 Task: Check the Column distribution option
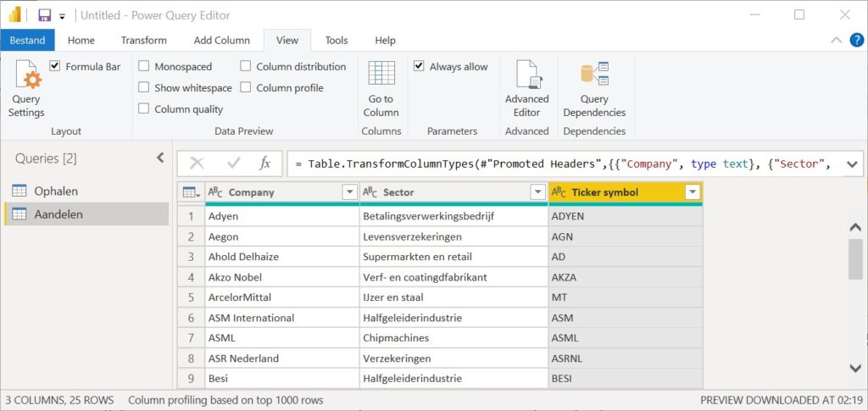246,66
